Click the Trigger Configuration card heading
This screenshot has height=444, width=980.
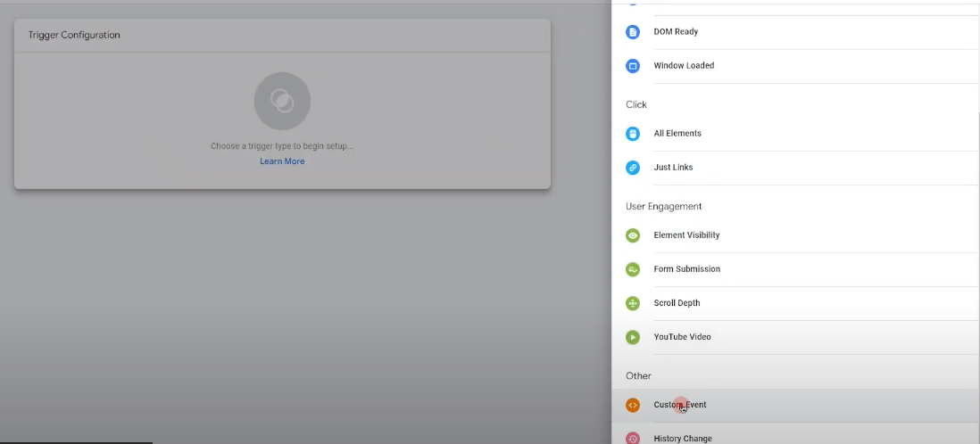pos(74,35)
